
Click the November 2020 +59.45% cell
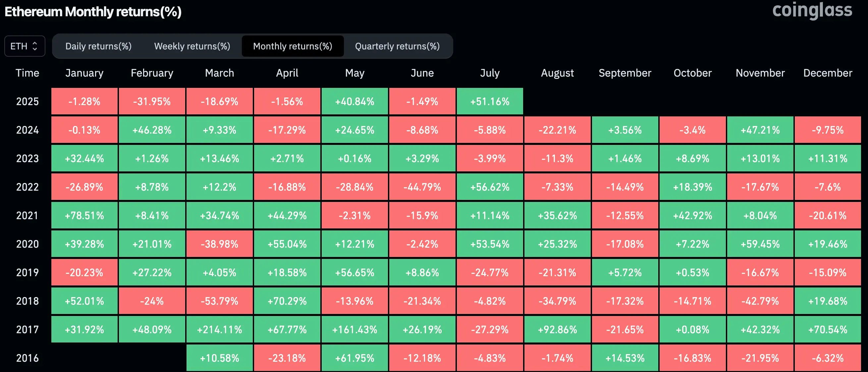pos(760,243)
